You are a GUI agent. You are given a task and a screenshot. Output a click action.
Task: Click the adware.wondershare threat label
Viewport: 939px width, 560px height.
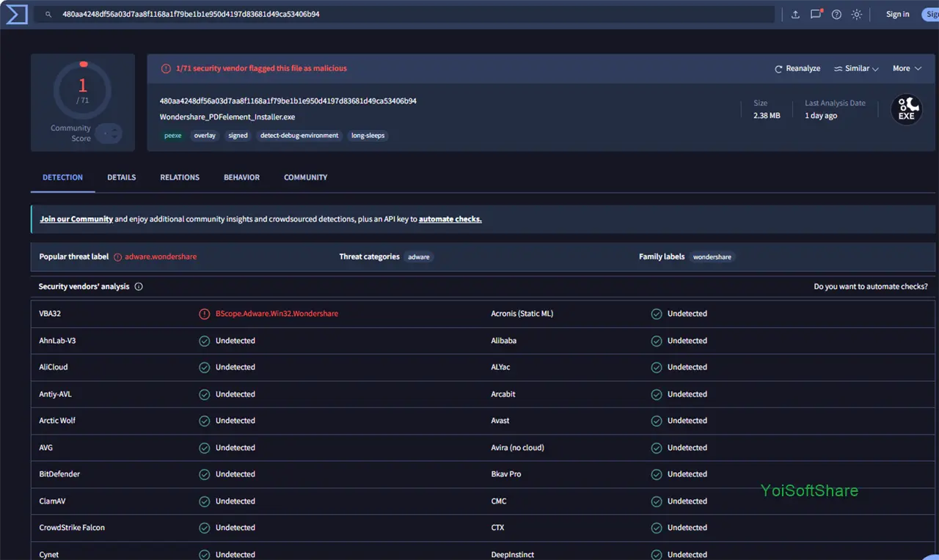click(161, 257)
